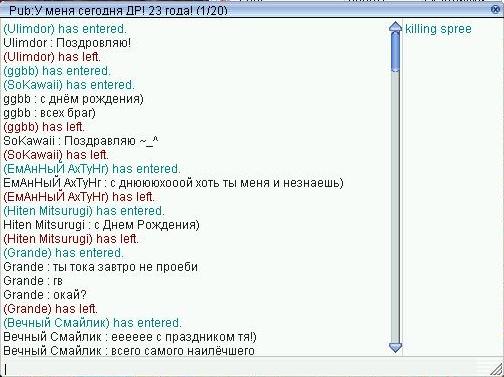Close the Pub chat room window

coord(496,9)
